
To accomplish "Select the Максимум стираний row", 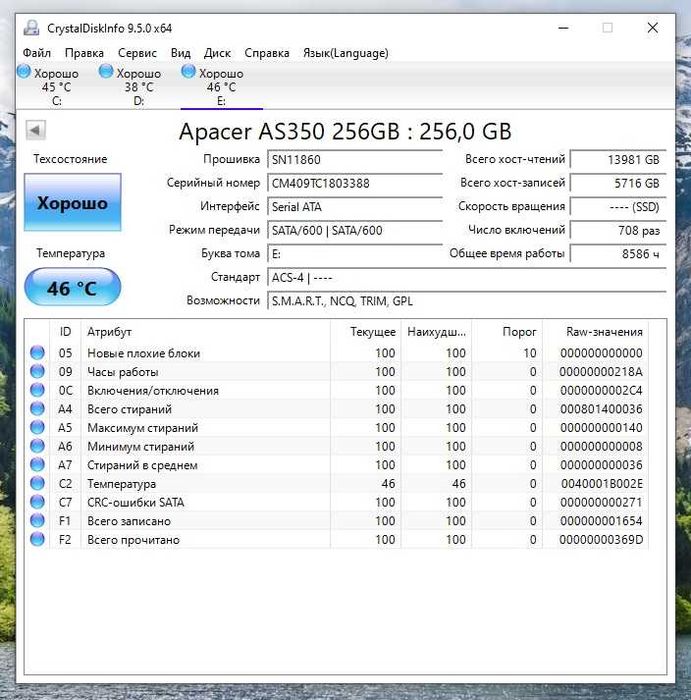I will (337, 428).
